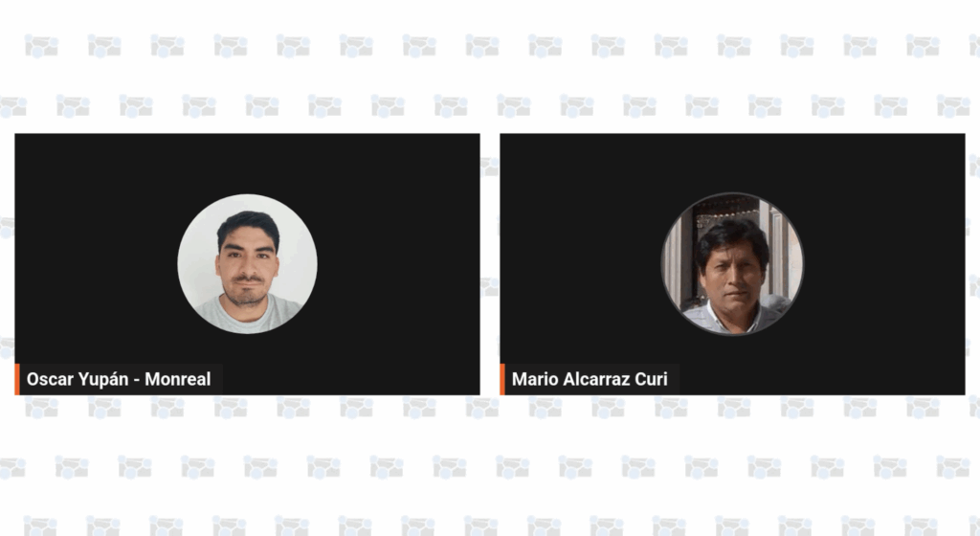
Task: Click the gray t-shirt in Oscar's photo
Action: [248, 316]
